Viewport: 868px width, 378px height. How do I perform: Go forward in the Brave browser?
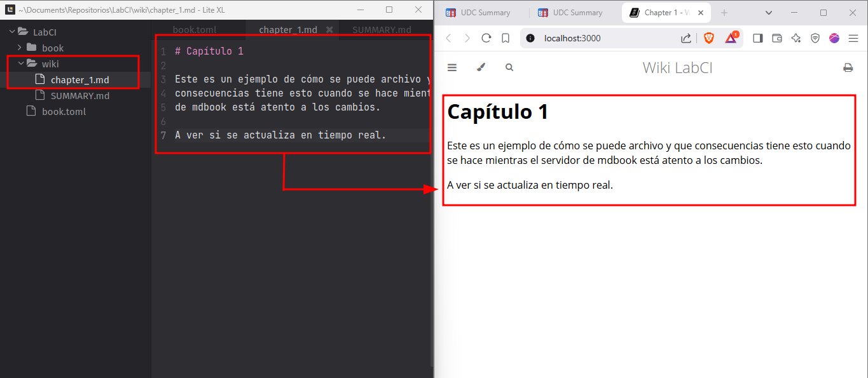coord(467,38)
